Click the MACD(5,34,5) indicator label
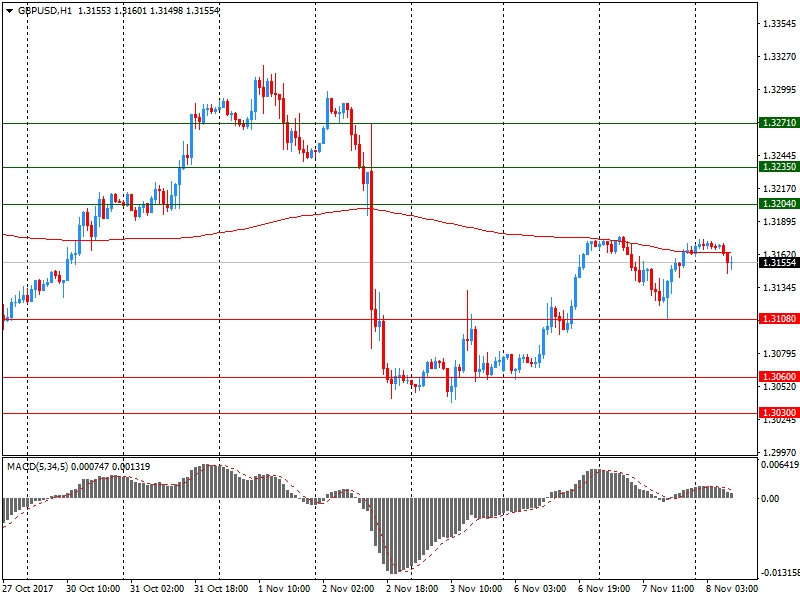Viewport: 800px width, 600px height. point(37,467)
